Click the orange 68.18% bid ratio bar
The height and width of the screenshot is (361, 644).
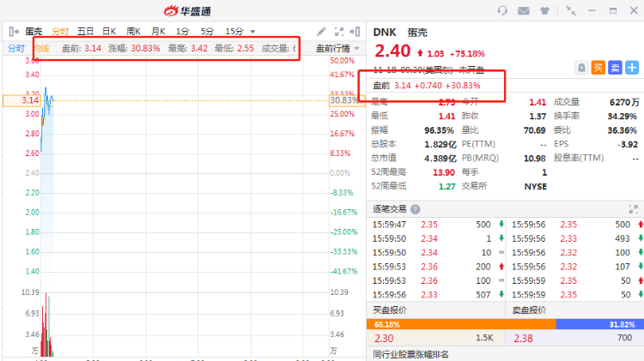click(x=461, y=324)
